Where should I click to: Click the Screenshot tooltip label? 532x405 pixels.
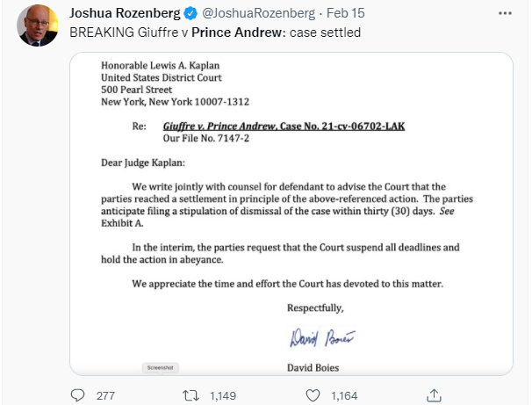click(160, 367)
